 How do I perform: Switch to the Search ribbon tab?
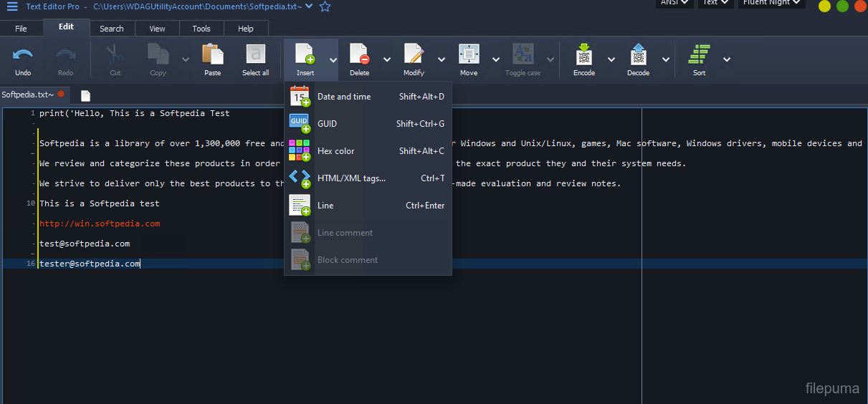(112, 29)
